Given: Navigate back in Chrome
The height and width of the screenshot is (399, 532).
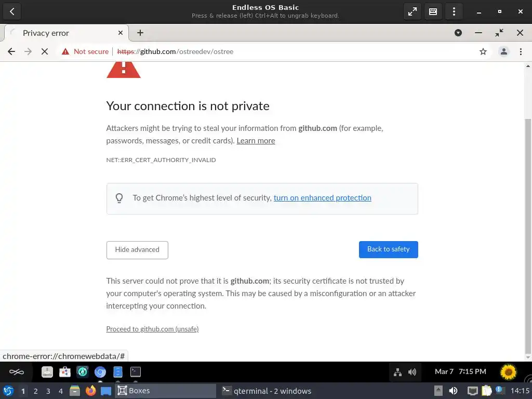Looking at the screenshot, I should click(11, 51).
